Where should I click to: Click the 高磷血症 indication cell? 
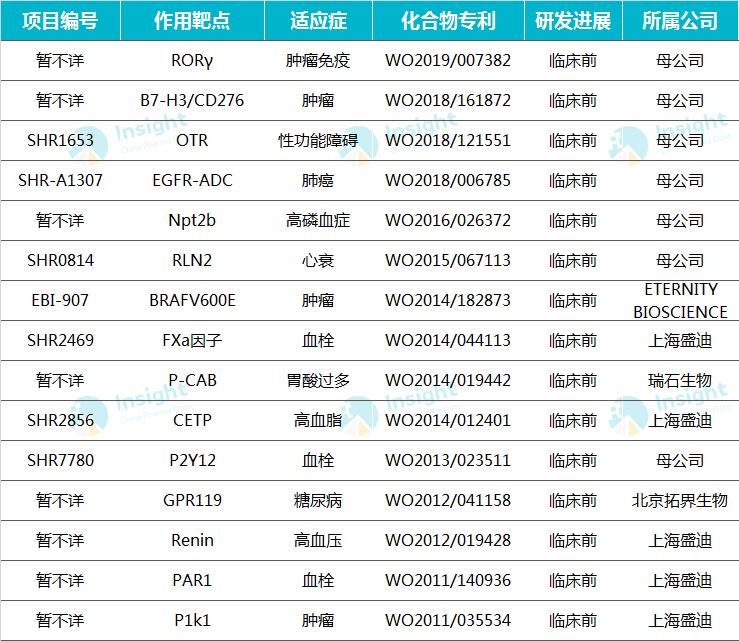pyautogui.click(x=318, y=221)
